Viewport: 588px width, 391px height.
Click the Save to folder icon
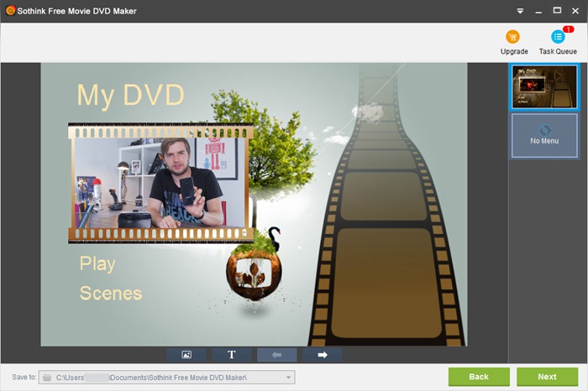tap(47, 378)
